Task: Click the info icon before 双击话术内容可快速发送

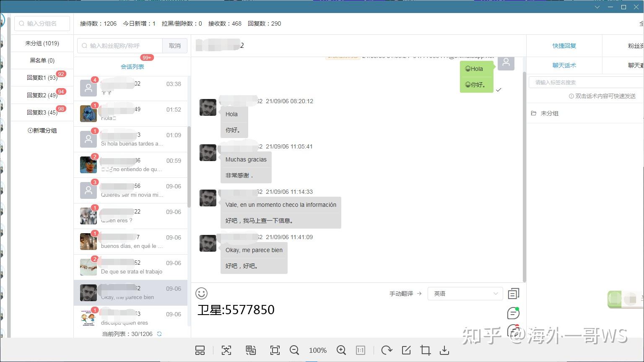Action: [x=571, y=96]
